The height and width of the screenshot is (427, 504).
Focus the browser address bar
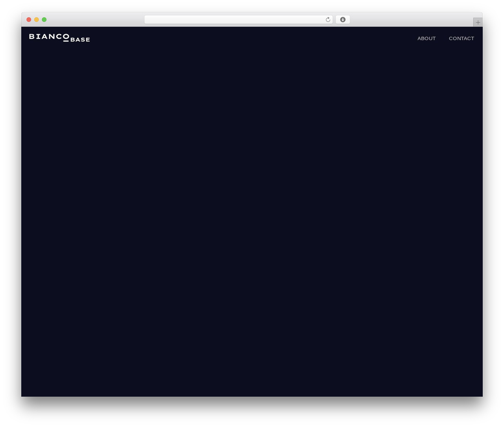(x=239, y=20)
